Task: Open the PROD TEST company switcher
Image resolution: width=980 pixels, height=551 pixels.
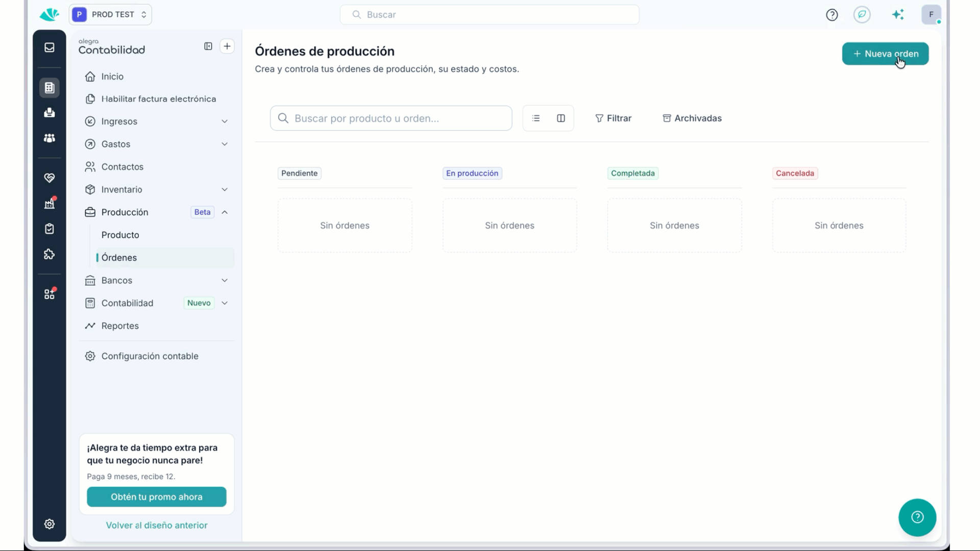Action: coord(110,15)
